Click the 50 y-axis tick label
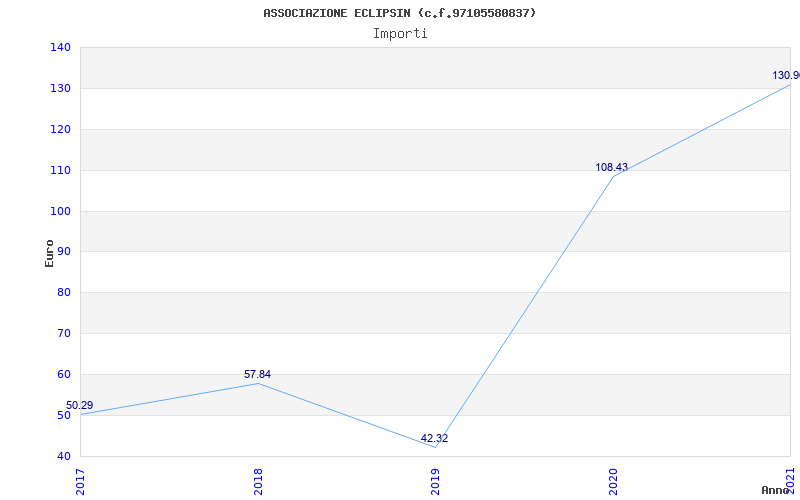800x500 pixels. coord(64,415)
